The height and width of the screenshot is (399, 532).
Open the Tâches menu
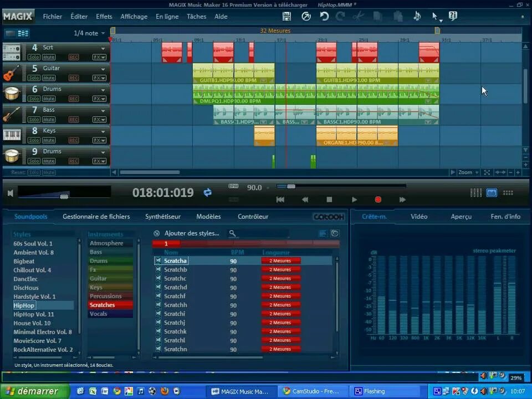click(196, 16)
